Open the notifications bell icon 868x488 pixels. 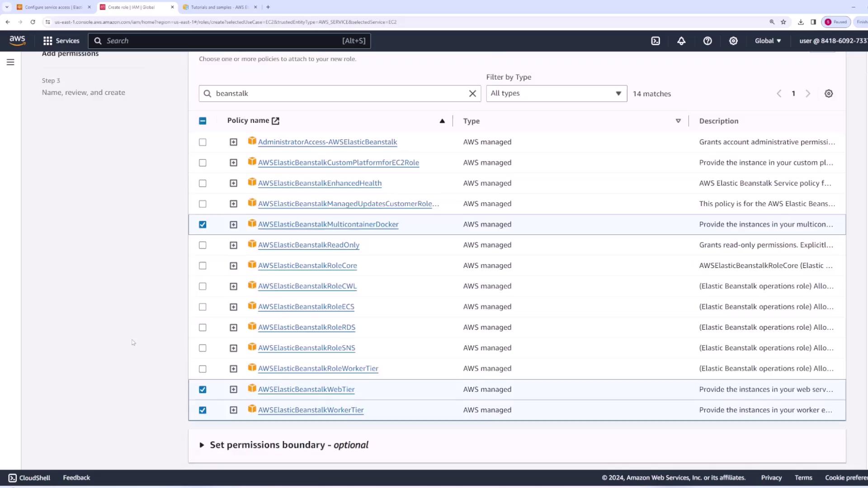coord(681,41)
